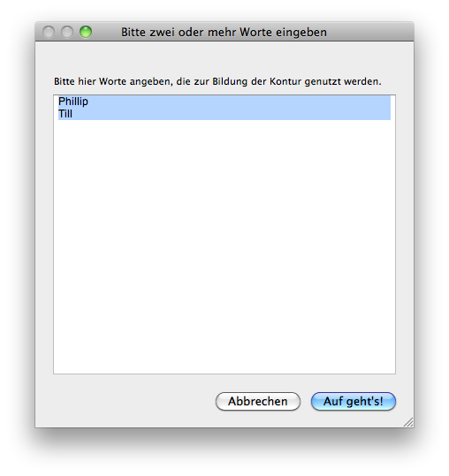This screenshot has width=449, height=476.
Task: Cancel the dialog via Abbrechen
Action: [258, 401]
